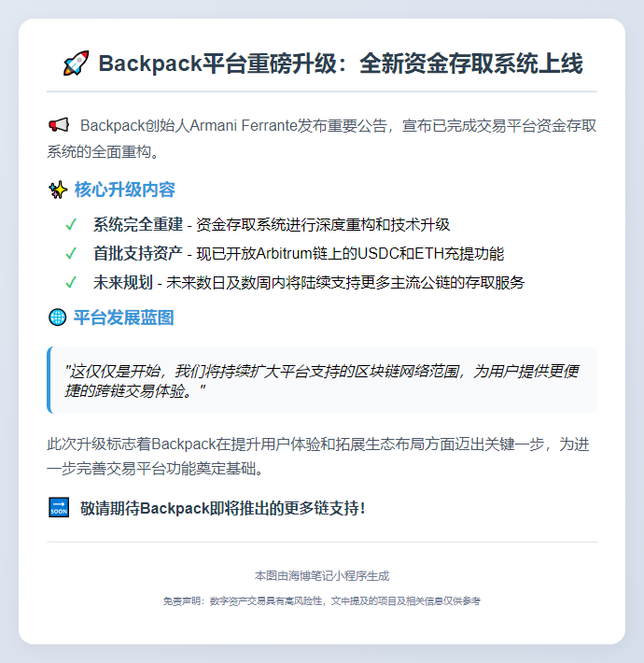The image size is (644, 663).
Task: Click the bold 首批支持资产 label
Action: 138,253
